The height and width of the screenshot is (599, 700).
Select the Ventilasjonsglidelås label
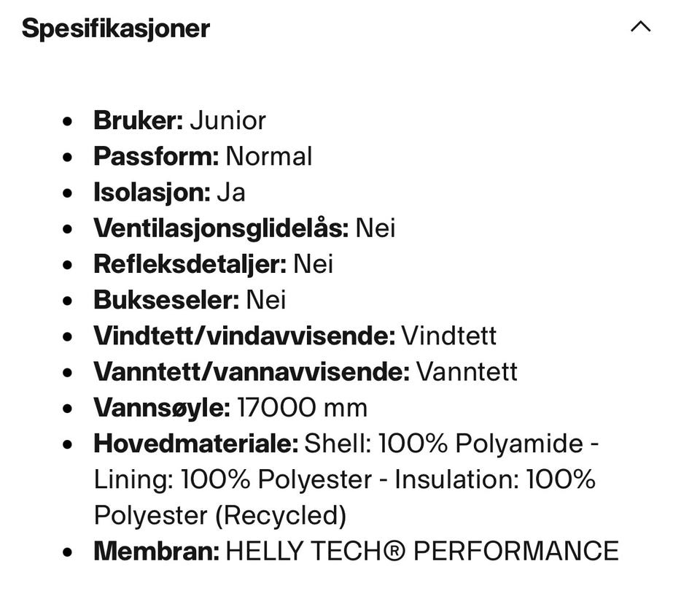pos(221,228)
